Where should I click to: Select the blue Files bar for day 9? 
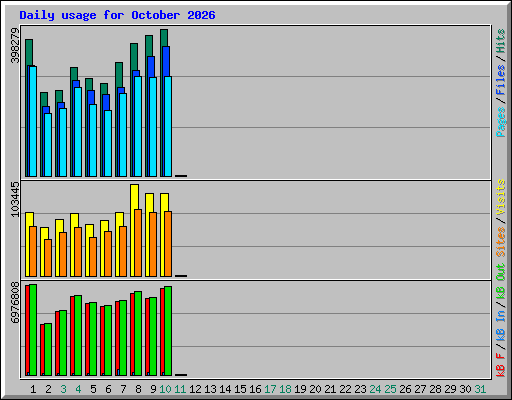click(x=151, y=67)
